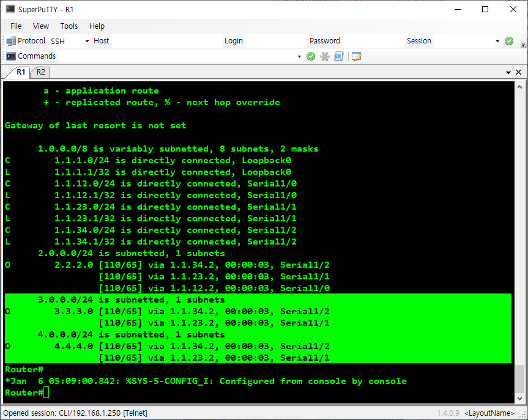Click the 1.1.34.1/32 Serial1/2 local route line
The image size is (528, 420).
pos(151,241)
